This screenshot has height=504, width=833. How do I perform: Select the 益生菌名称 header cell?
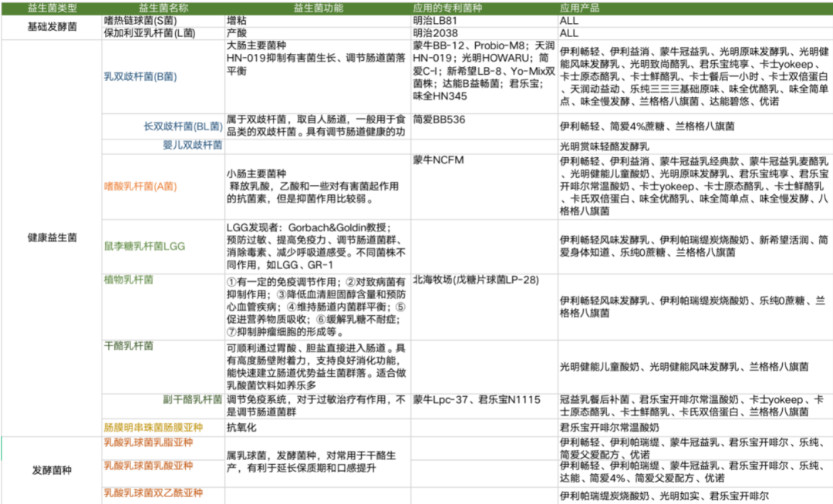(x=163, y=8)
